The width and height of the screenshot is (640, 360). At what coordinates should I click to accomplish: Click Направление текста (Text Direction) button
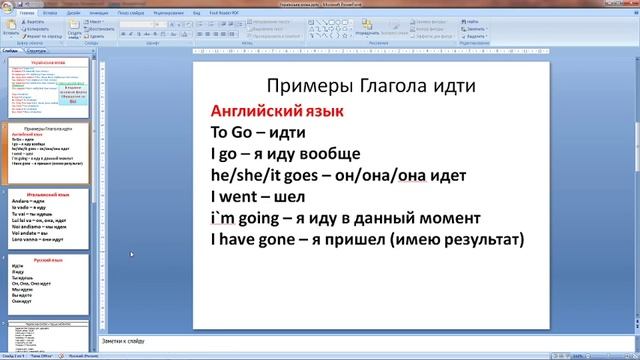point(269,22)
